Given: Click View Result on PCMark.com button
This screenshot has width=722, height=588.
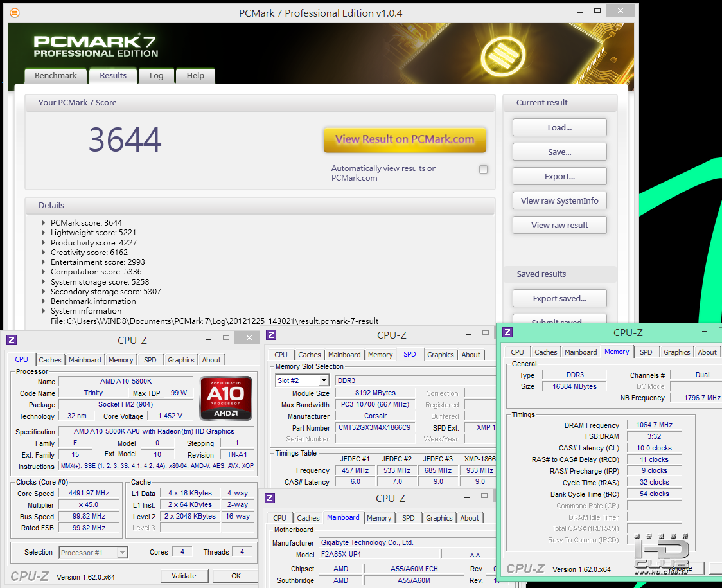Looking at the screenshot, I should tap(405, 139).
